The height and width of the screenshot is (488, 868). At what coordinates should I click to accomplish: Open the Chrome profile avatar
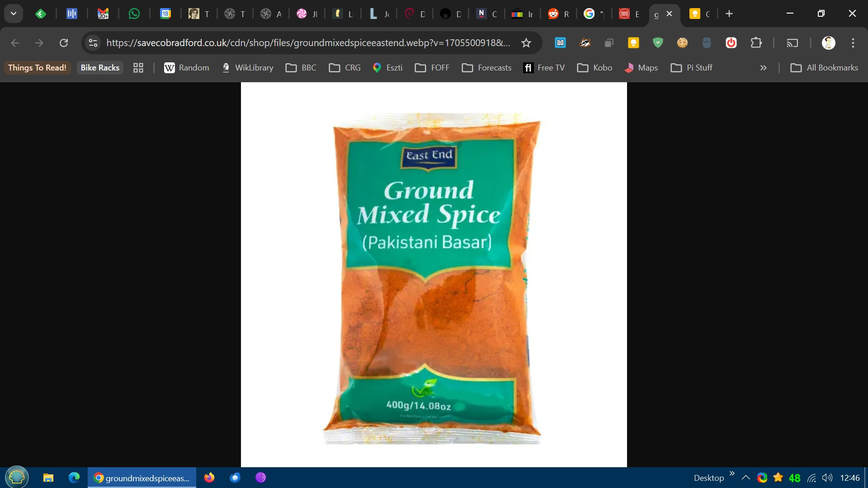(x=828, y=43)
